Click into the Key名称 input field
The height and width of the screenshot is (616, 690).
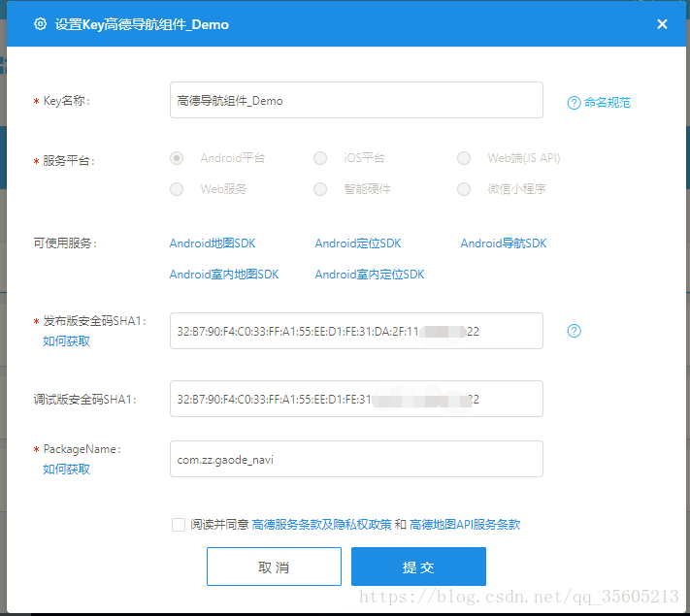click(356, 100)
